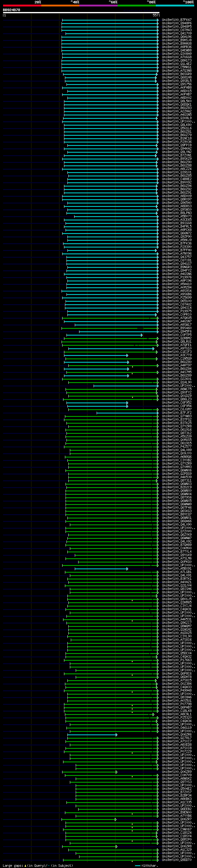Select hit label UniRef100_B6SGR9

tap(176, 74)
